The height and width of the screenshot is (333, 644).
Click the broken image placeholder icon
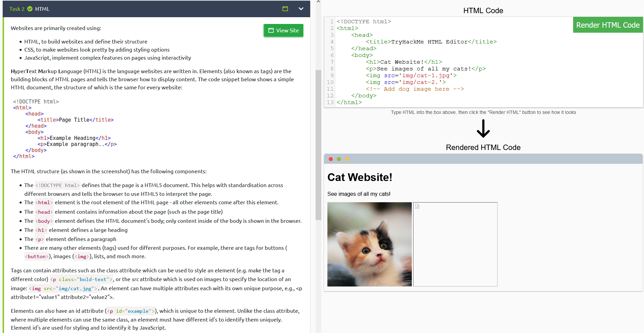417,206
